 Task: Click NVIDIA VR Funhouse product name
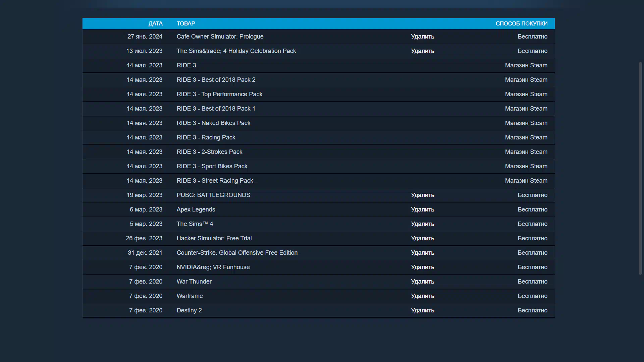213,267
